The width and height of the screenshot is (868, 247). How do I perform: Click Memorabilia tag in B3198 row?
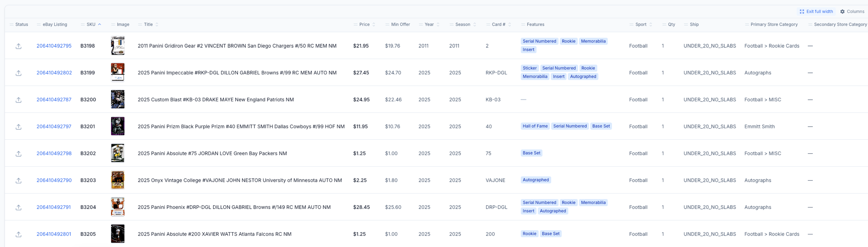593,41
